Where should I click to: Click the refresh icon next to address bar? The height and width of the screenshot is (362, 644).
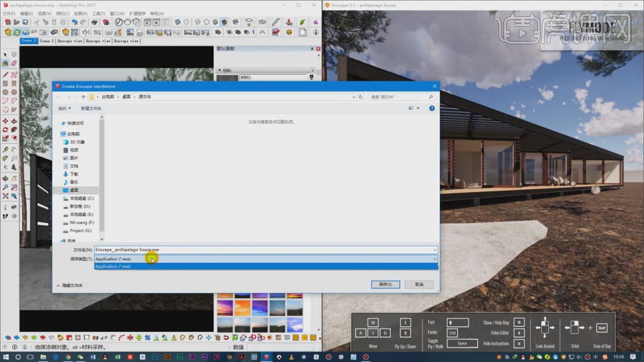360,97
